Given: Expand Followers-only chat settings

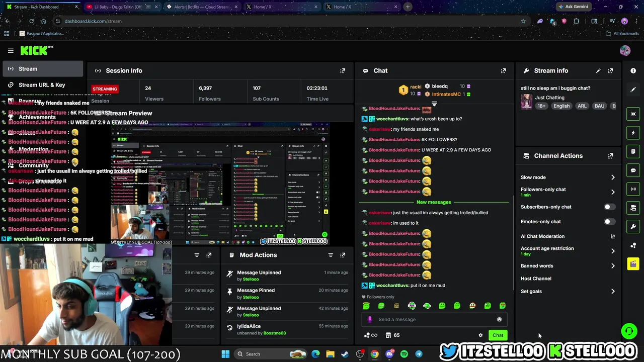Looking at the screenshot, I should [x=613, y=192].
